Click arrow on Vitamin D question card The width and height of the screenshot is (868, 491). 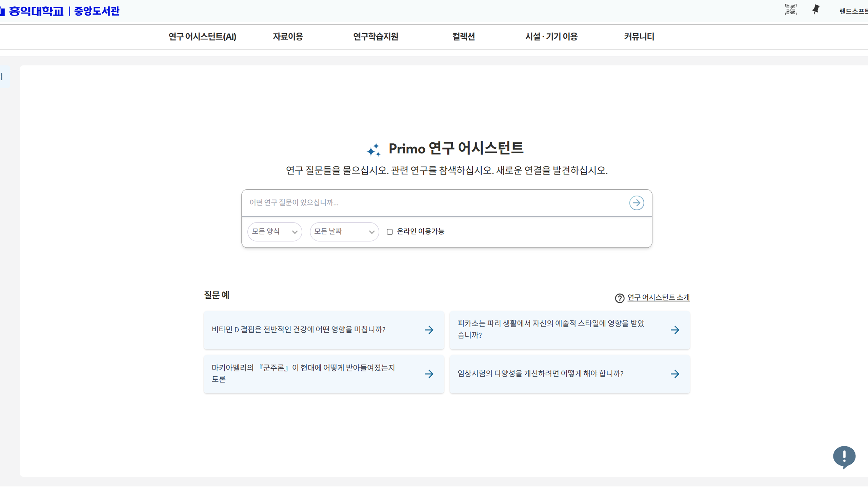(429, 330)
